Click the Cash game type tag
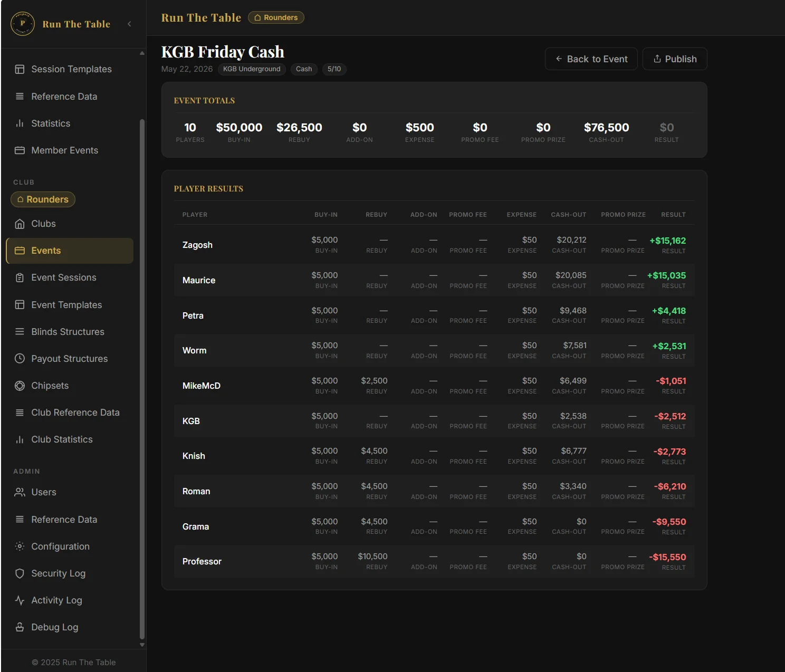This screenshot has width=785, height=672. click(x=304, y=69)
